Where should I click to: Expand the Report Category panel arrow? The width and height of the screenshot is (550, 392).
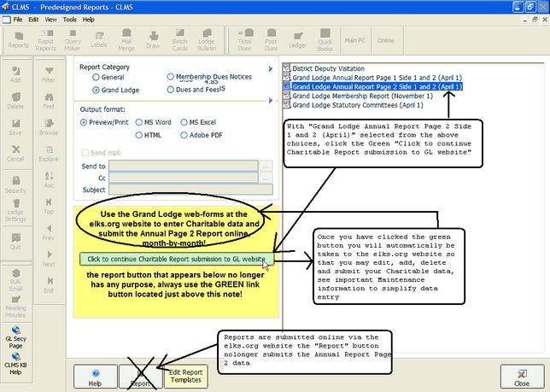point(271,67)
